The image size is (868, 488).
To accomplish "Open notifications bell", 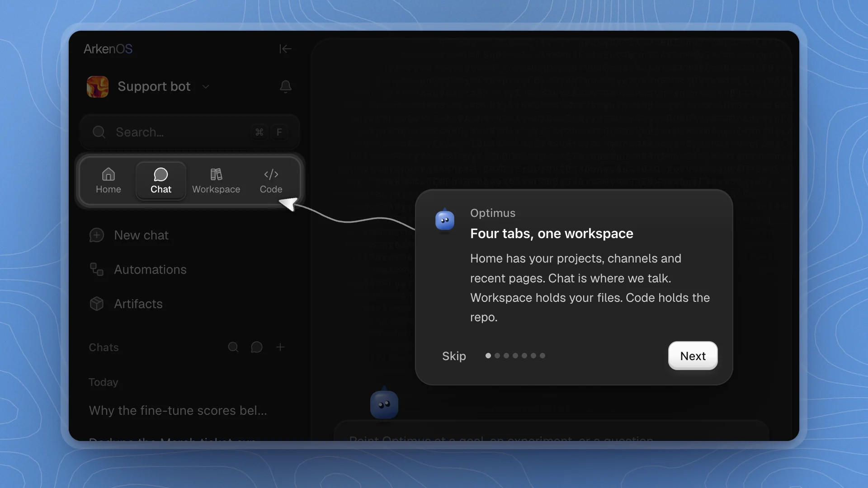I will 285,86.
